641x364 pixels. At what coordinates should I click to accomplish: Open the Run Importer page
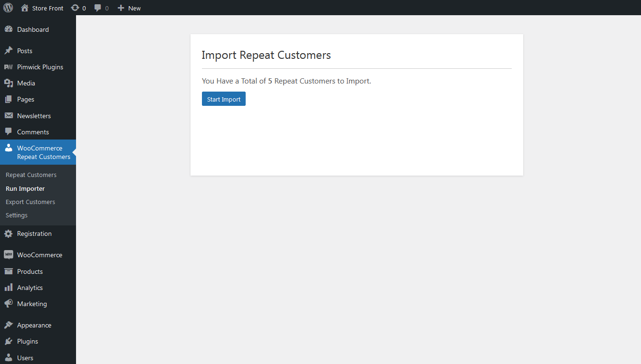(25, 188)
